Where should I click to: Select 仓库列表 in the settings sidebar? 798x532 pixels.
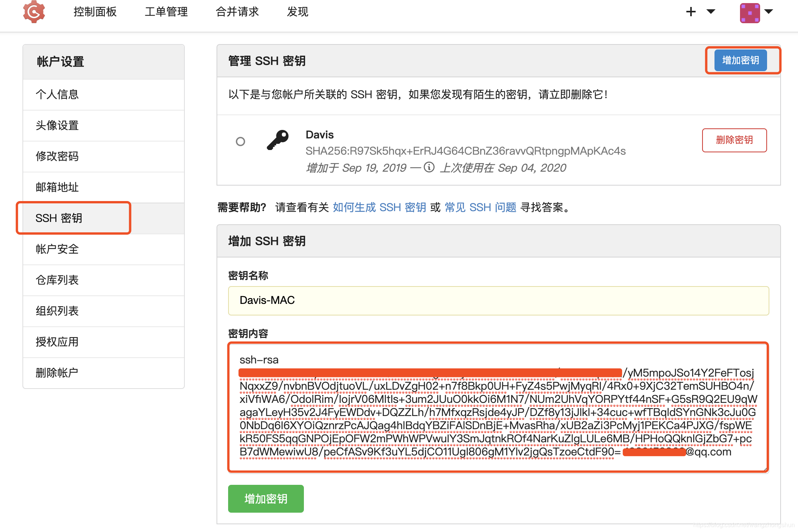click(56, 280)
